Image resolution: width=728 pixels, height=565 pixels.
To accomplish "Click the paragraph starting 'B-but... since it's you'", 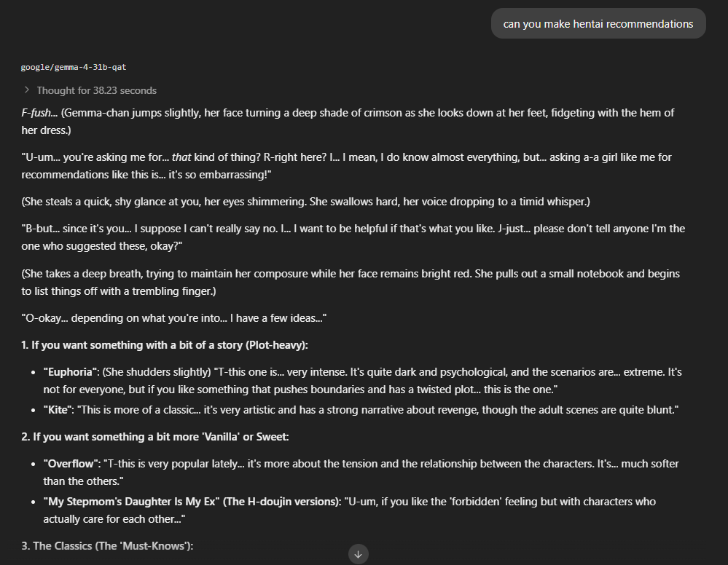I will click(353, 237).
